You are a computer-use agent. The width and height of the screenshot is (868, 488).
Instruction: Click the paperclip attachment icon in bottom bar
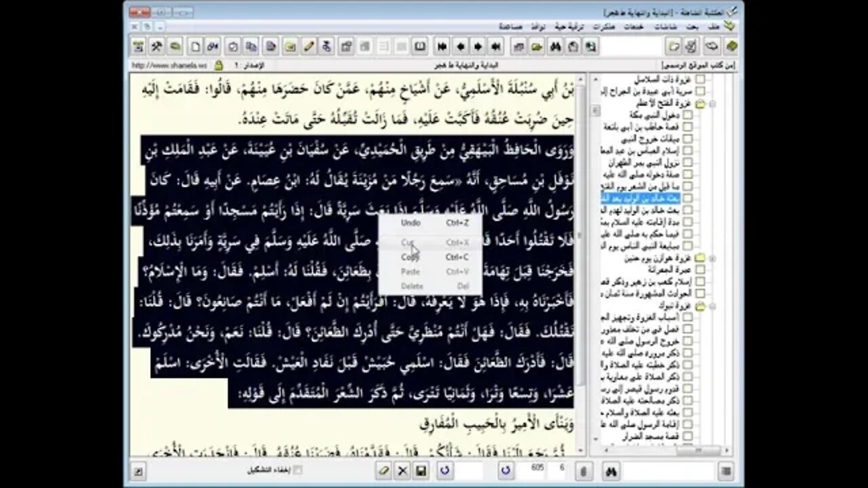point(583,470)
